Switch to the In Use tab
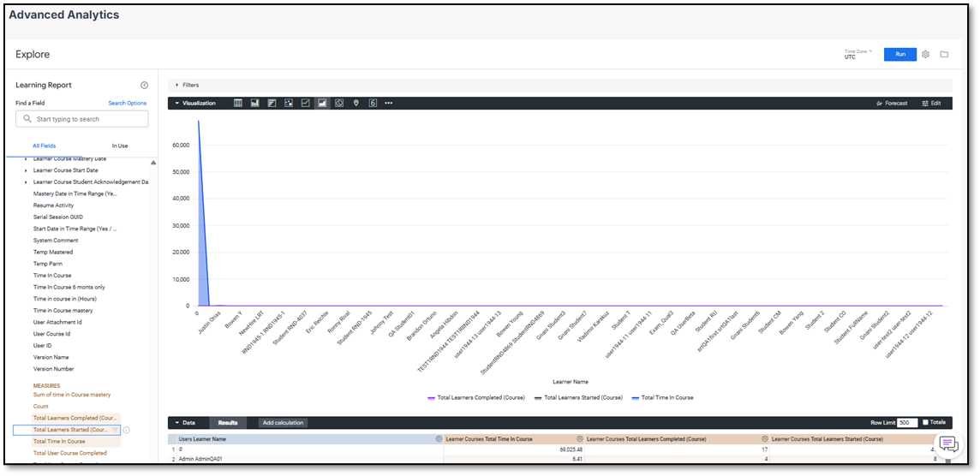Image resolution: width=980 pixels, height=476 pixels. click(120, 146)
